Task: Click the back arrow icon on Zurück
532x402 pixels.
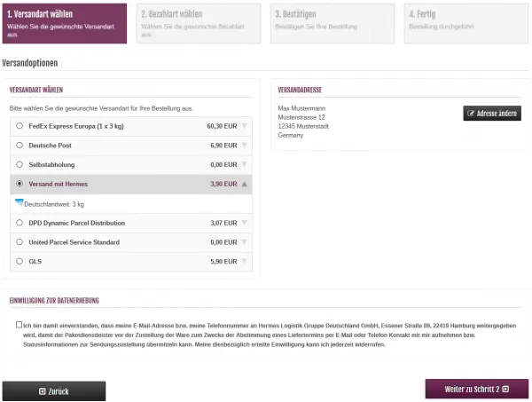Action: click(43, 390)
